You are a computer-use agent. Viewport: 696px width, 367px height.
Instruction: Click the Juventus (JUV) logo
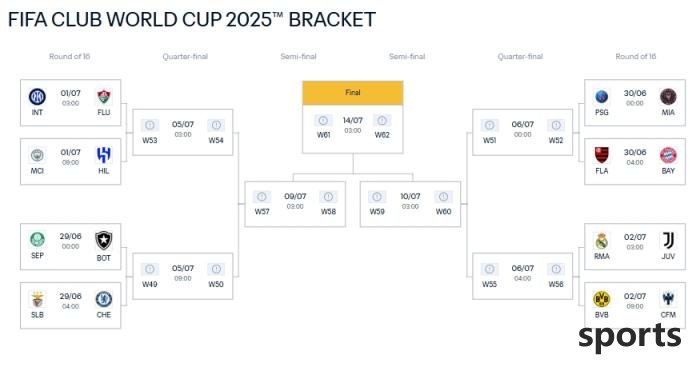tap(668, 240)
